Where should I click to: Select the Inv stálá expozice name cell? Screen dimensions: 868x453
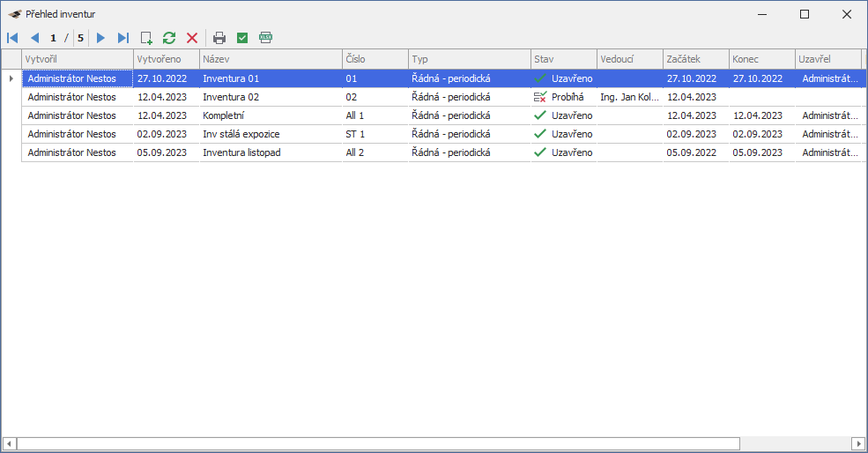click(271, 134)
